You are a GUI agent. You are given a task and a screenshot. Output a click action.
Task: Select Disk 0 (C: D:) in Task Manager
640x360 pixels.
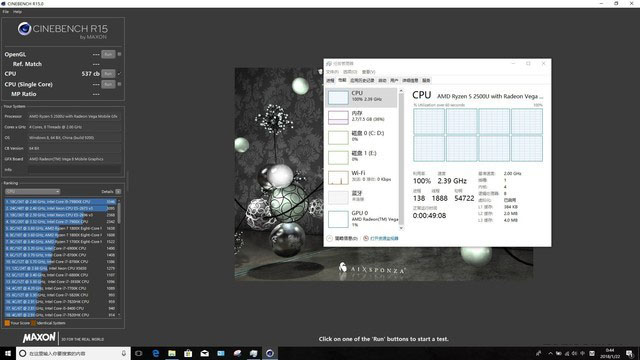(361, 137)
